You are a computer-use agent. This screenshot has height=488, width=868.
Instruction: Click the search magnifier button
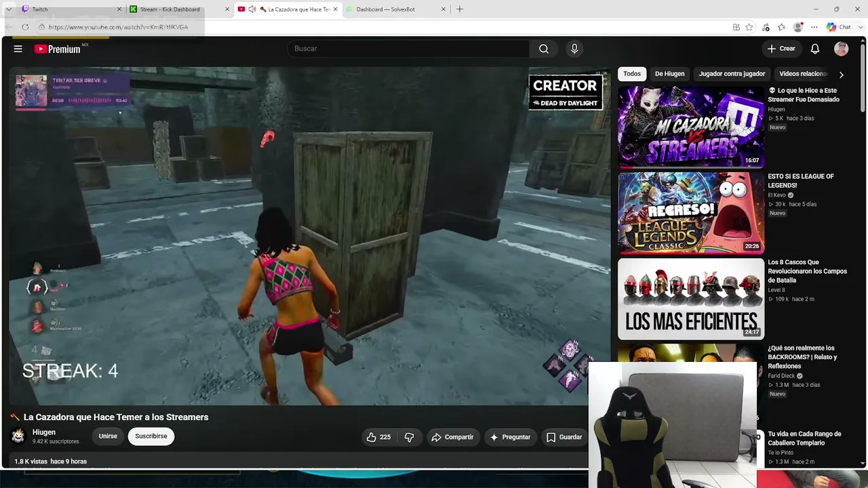pos(544,49)
